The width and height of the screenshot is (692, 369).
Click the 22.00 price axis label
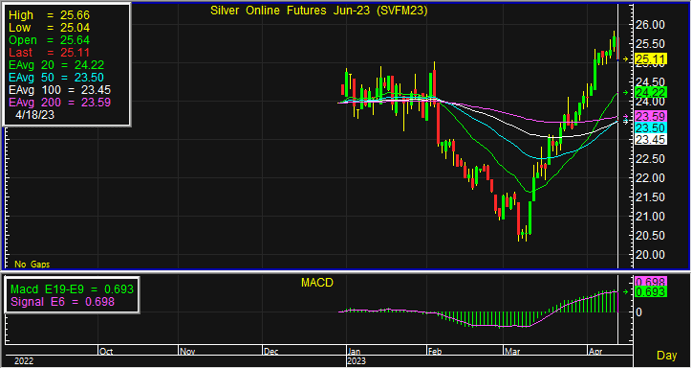click(651, 178)
